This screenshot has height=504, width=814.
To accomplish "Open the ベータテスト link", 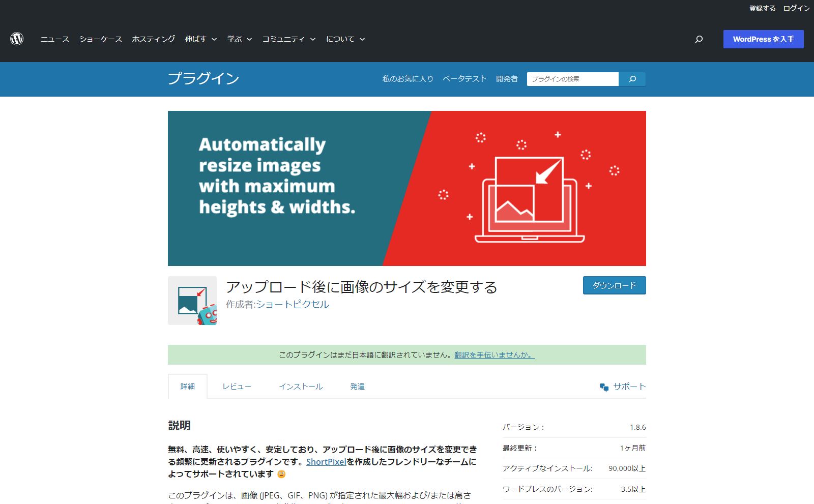I will tap(464, 79).
